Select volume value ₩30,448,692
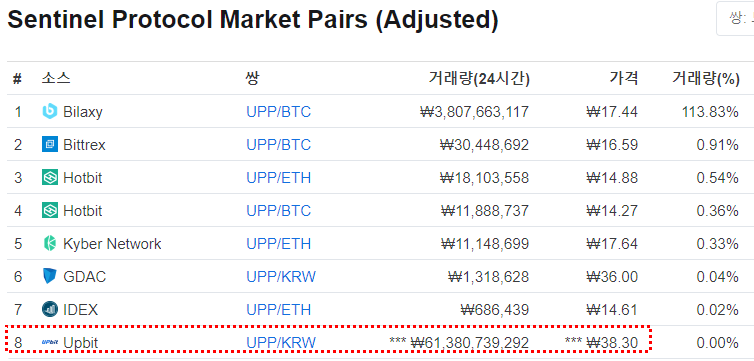 484,145
